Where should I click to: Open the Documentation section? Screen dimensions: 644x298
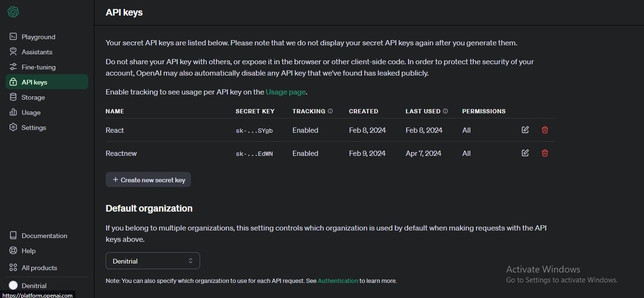(x=44, y=235)
